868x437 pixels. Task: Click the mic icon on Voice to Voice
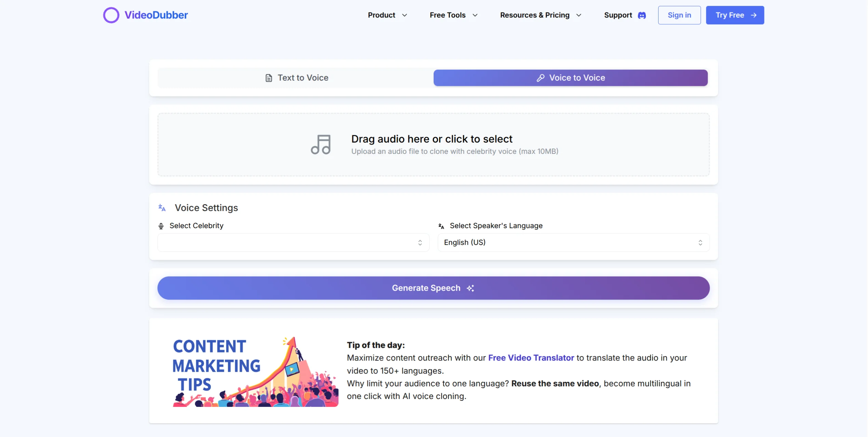pyautogui.click(x=540, y=78)
